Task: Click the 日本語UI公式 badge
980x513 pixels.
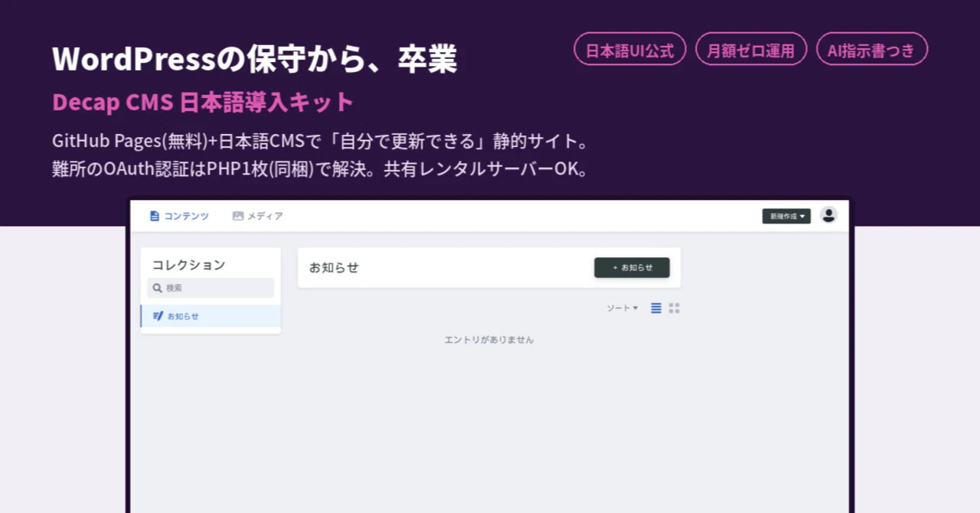Action: [630, 49]
